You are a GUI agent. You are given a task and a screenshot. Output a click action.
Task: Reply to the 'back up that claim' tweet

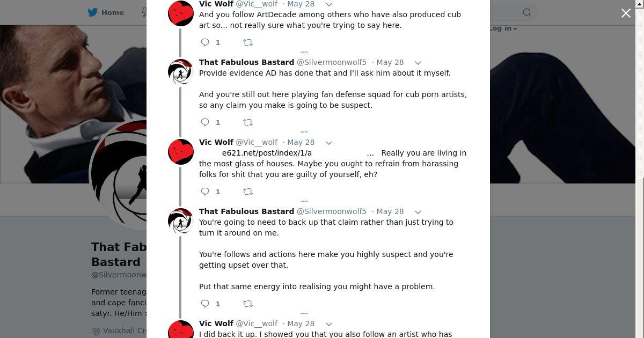pyautogui.click(x=205, y=304)
